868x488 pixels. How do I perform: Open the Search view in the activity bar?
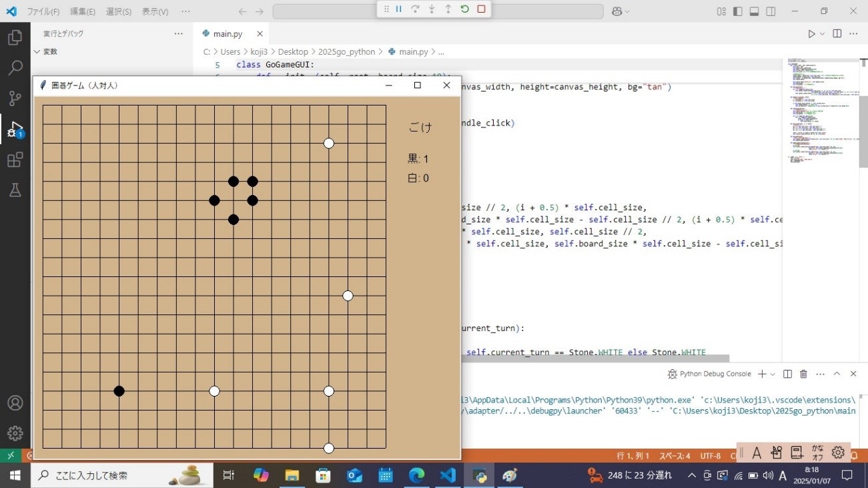[x=15, y=67]
